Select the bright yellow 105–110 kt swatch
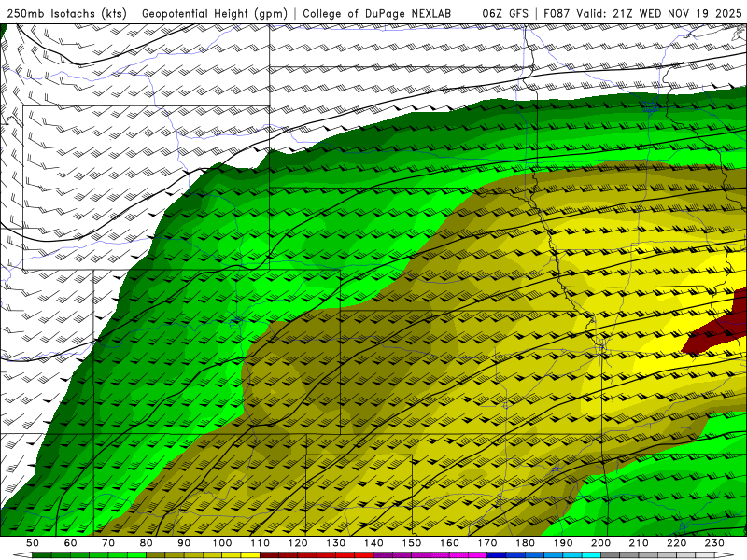747x560 pixels. 250,555
